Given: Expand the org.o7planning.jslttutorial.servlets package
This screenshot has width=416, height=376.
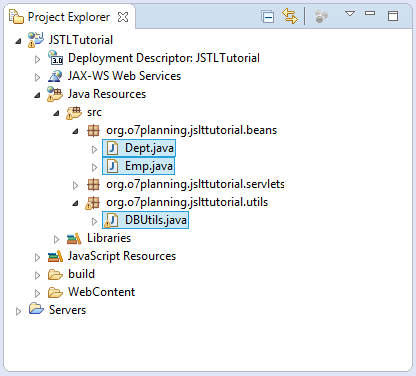Looking at the screenshot, I should [x=76, y=185].
